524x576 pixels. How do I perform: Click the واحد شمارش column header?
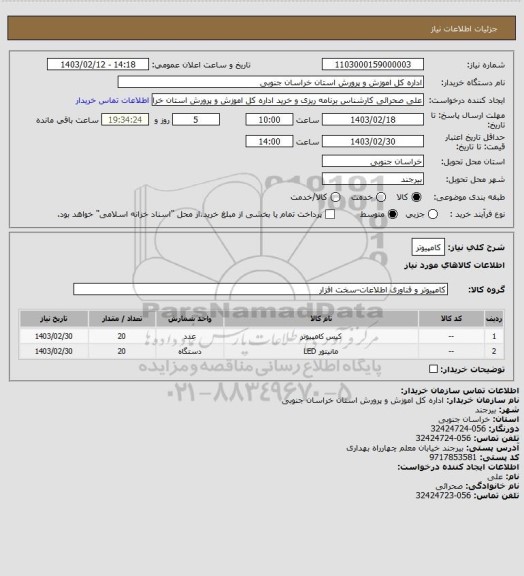pyautogui.click(x=190, y=319)
